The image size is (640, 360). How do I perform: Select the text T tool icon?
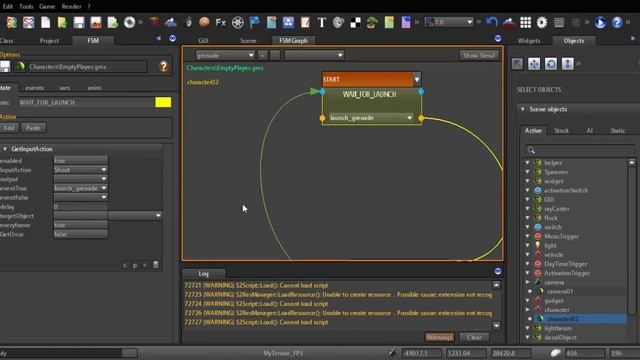pyautogui.click(x=322, y=22)
